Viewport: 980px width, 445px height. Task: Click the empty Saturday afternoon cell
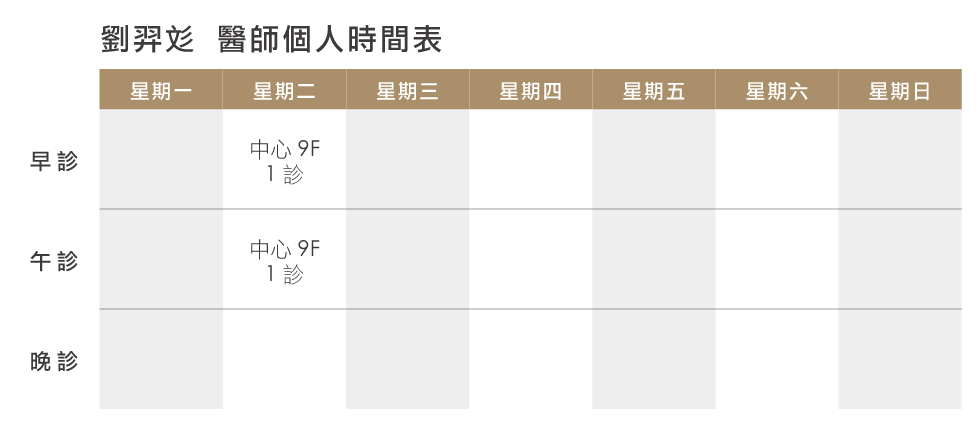click(x=776, y=260)
